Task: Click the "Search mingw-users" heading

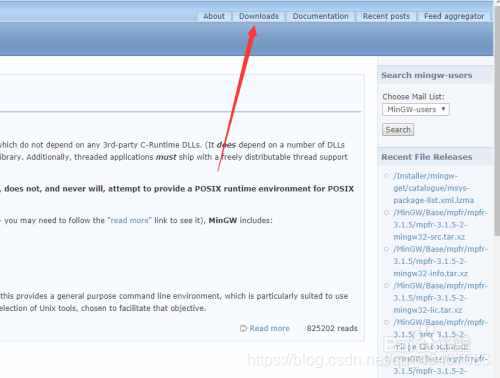Action: (x=427, y=75)
